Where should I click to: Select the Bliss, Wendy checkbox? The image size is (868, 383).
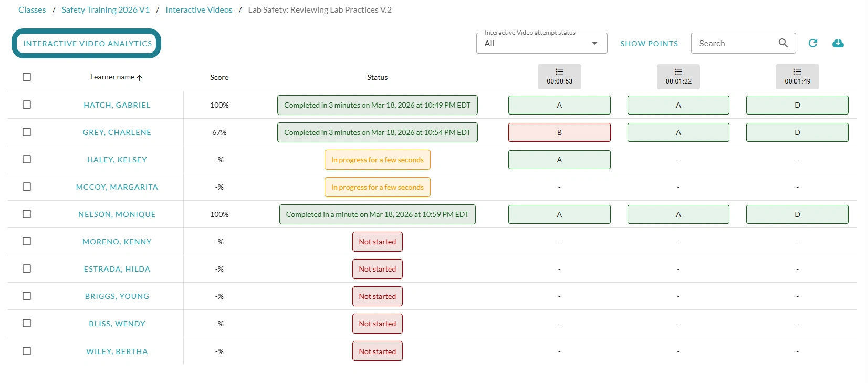pos(27,323)
